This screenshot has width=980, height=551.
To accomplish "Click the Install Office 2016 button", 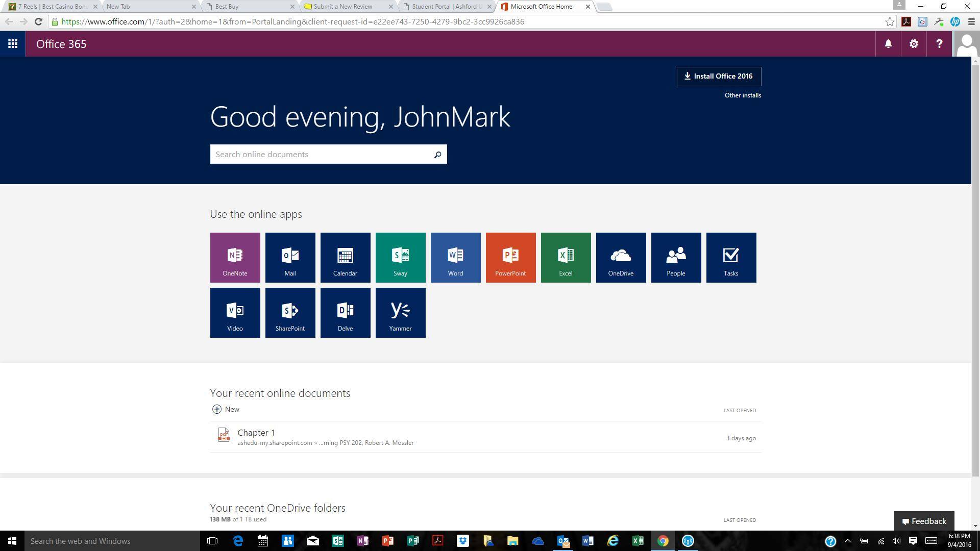I will point(719,77).
